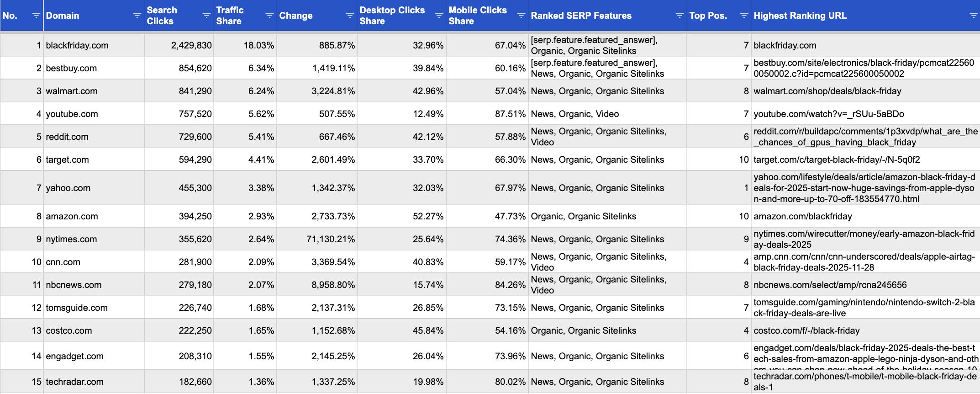Click Ranked SERP Features filter icon
This screenshot has width=980, height=394.
(x=680, y=16)
